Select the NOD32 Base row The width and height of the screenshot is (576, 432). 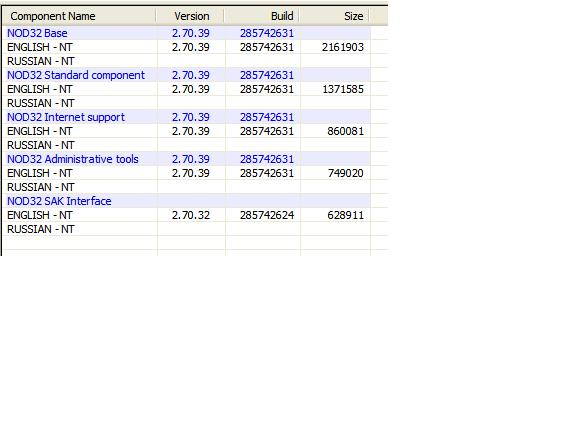187,33
